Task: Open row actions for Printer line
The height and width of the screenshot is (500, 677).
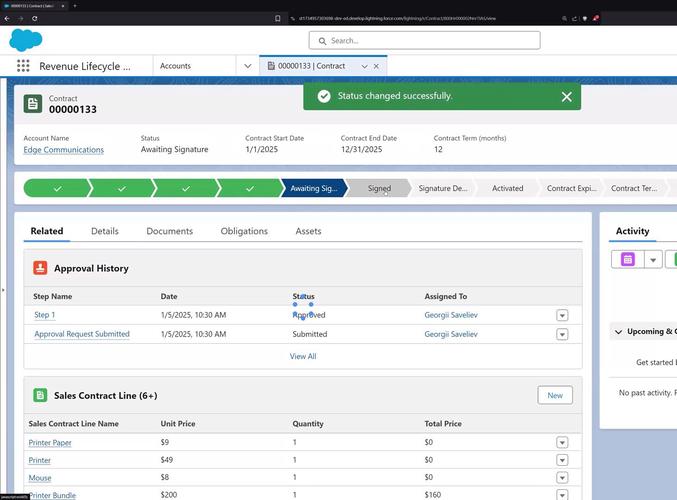Action: [562, 460]
